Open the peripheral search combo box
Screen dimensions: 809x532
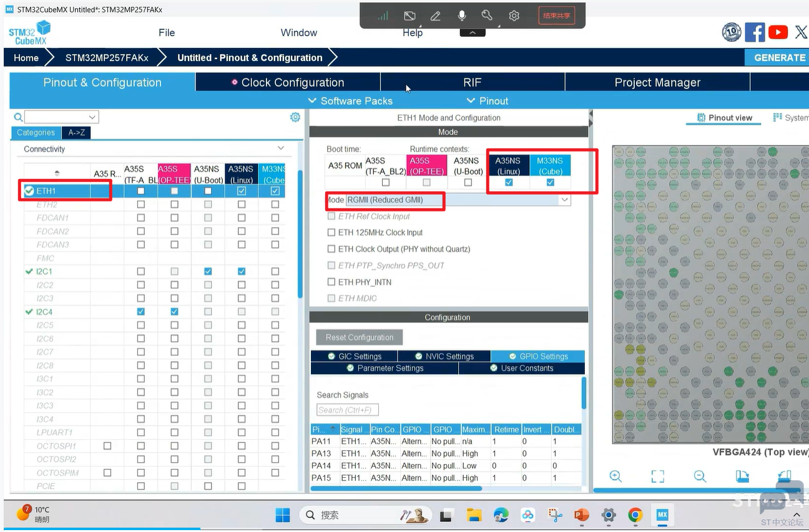coord(62,117)
